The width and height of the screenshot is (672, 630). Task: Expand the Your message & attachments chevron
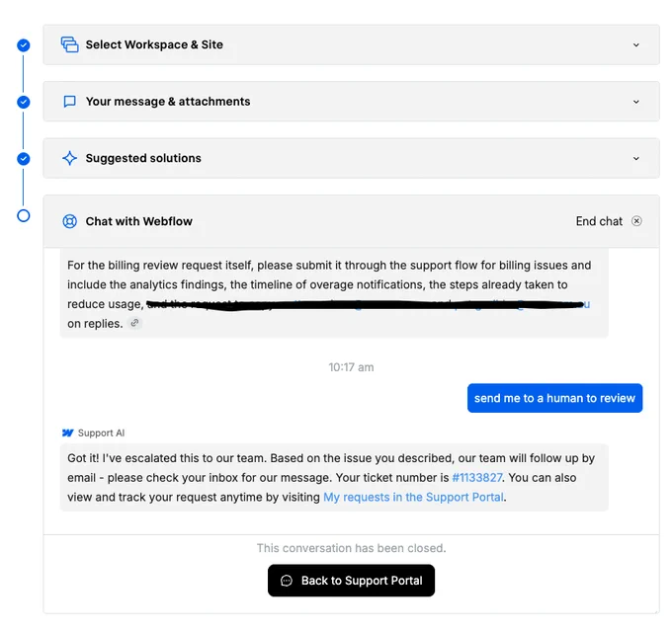coord(636,102)
